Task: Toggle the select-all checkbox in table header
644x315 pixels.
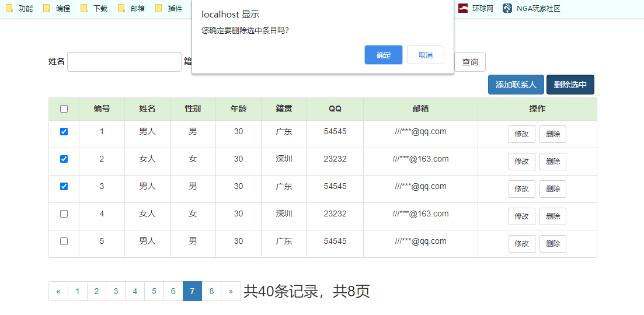Action: click(64, 108)
